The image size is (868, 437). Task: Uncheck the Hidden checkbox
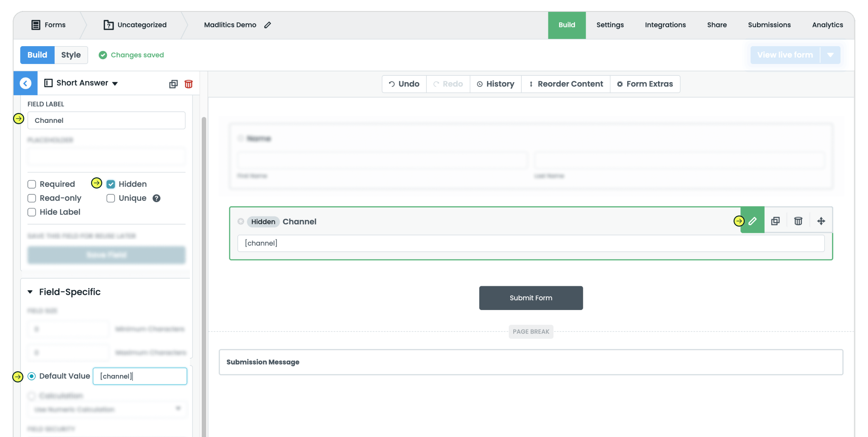coord(111,184)
